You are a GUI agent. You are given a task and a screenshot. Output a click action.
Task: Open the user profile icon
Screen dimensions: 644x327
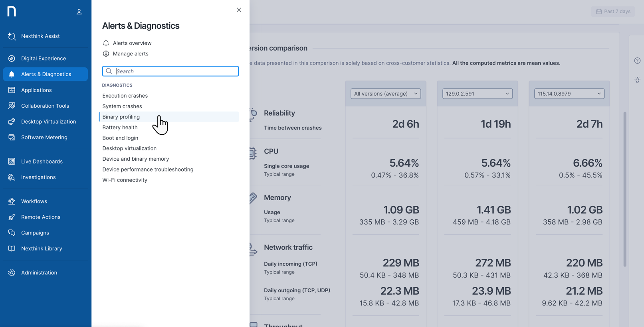(x=79, y=12)
